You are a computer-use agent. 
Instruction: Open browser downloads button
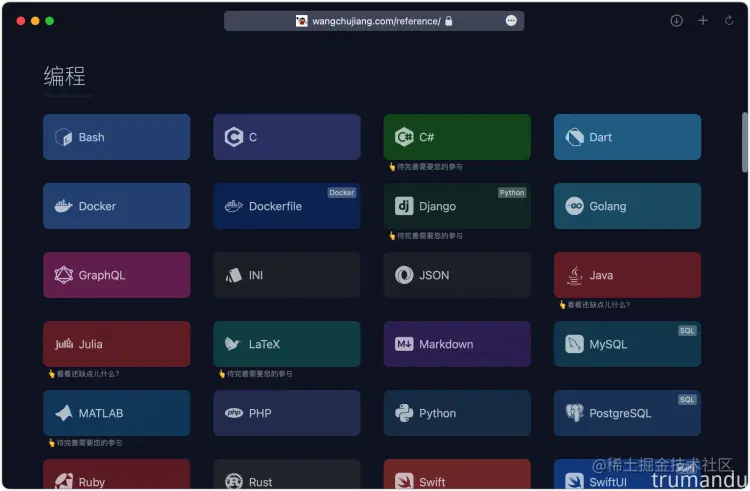pyautogui.click(x=676, y=21)
